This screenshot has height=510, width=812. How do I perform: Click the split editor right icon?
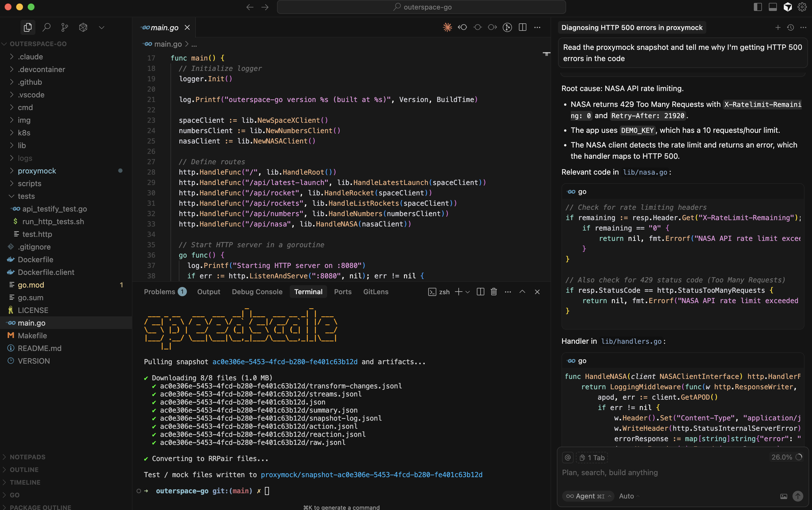[x=522, y=27]
